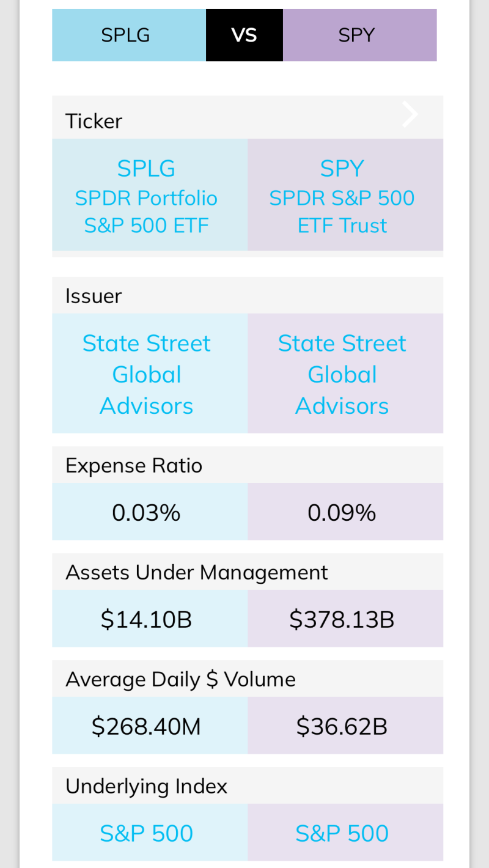Screen dimensions: 489x868
Task: Open State Street Global Advisors under SPLG column
Action: pos(146,373)
